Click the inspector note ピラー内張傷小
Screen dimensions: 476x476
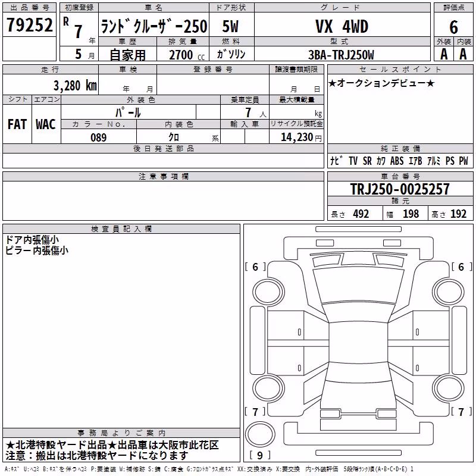[37, 250]
